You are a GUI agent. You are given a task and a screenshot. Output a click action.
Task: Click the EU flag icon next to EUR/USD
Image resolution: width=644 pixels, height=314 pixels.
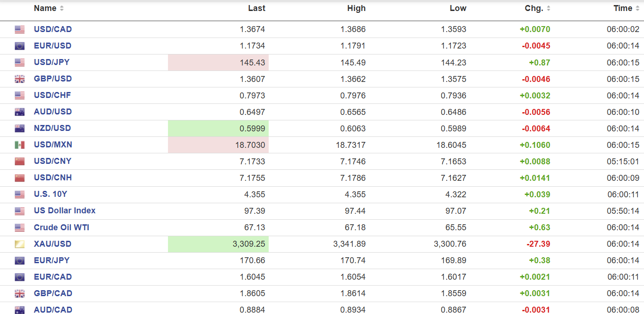(19, 46)
